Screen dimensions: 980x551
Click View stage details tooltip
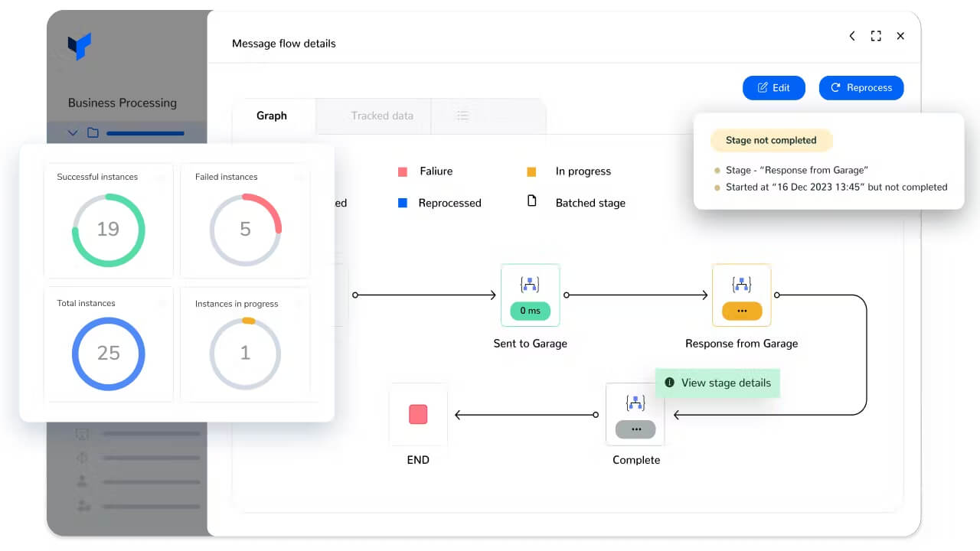pyautogui.click(x=717, y=383)
